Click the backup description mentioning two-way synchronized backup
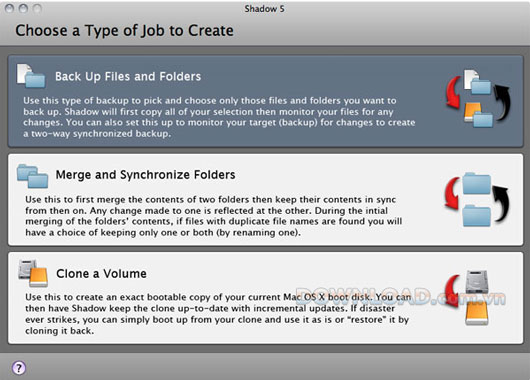The width and height of the screenshot is (530, 380). 219,117
